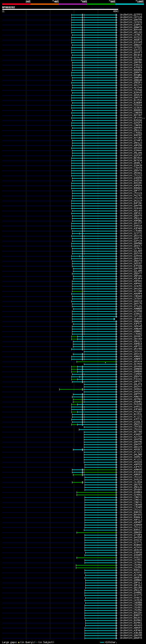Open hit UniRef100_Q2TFP3
Viewport: 146px width, 644px height.
[x=131, y=15]
